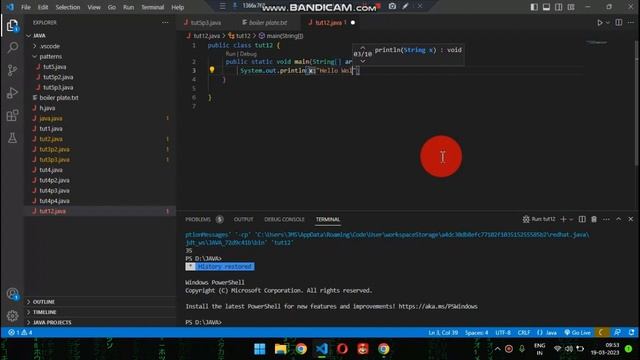The image size is (640, 360).
Task: Toggle primary side bar layout icon
Action: pos(534,7)
